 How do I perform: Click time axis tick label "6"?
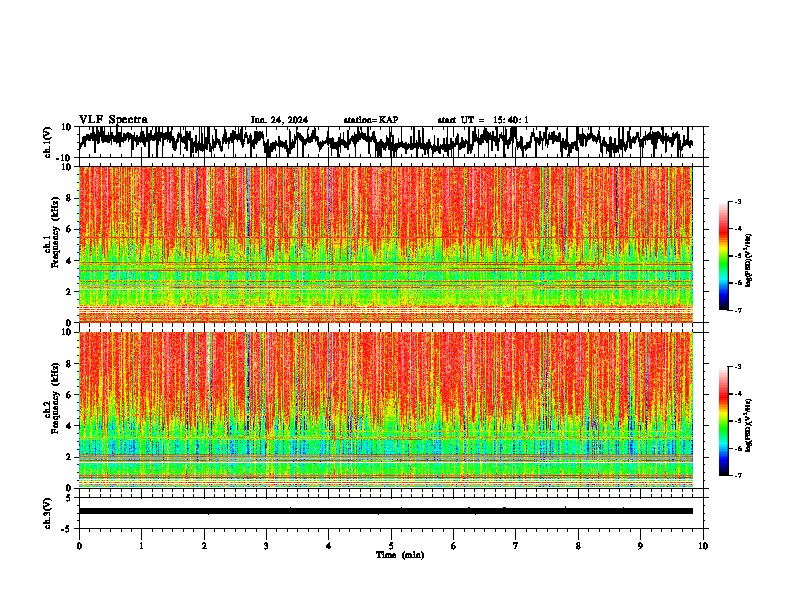pyautogui.click(x=454, y=546)
